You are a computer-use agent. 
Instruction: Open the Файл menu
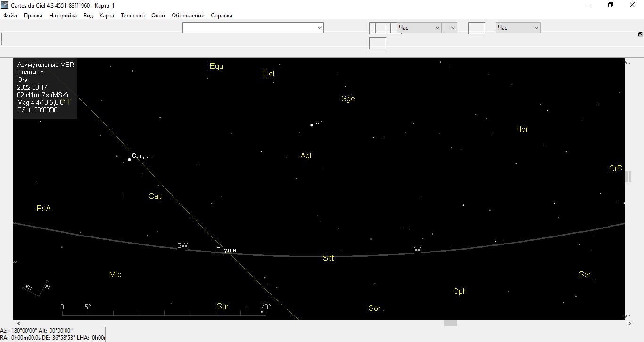(10, 16)
